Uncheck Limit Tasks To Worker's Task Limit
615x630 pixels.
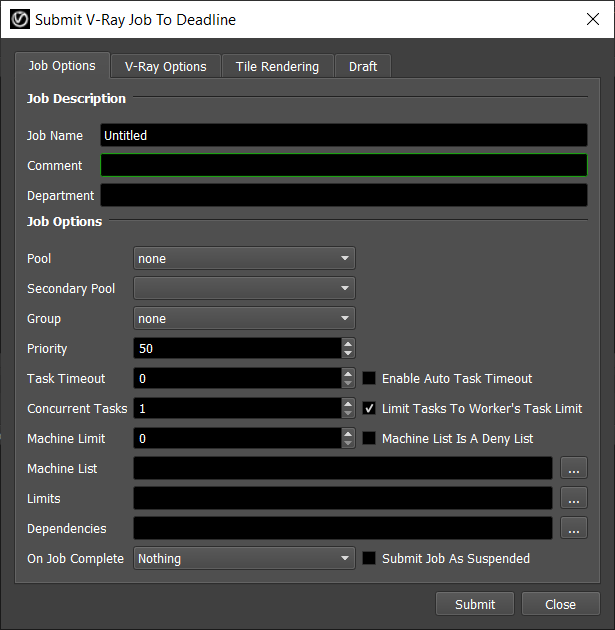[x=369, y=409]
